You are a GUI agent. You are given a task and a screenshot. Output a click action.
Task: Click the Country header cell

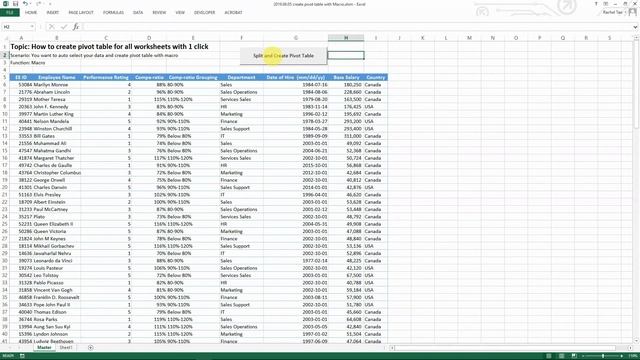(376, 77)
